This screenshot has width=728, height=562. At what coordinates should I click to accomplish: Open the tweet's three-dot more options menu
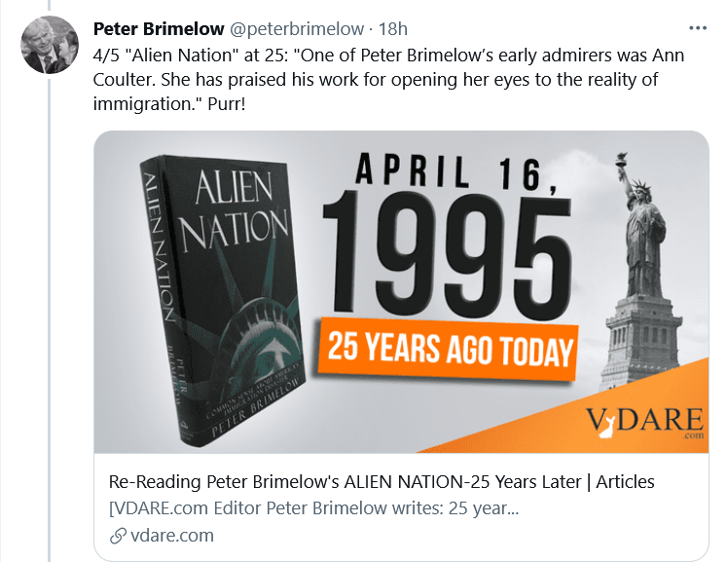pos(698,28)
